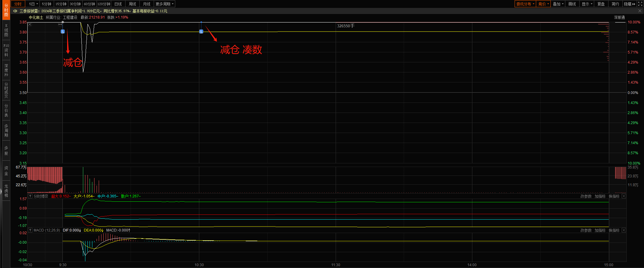Screen dimensions: 644x268
Task: Click the S sell marker at 10:30
Action: click(201, 32)
